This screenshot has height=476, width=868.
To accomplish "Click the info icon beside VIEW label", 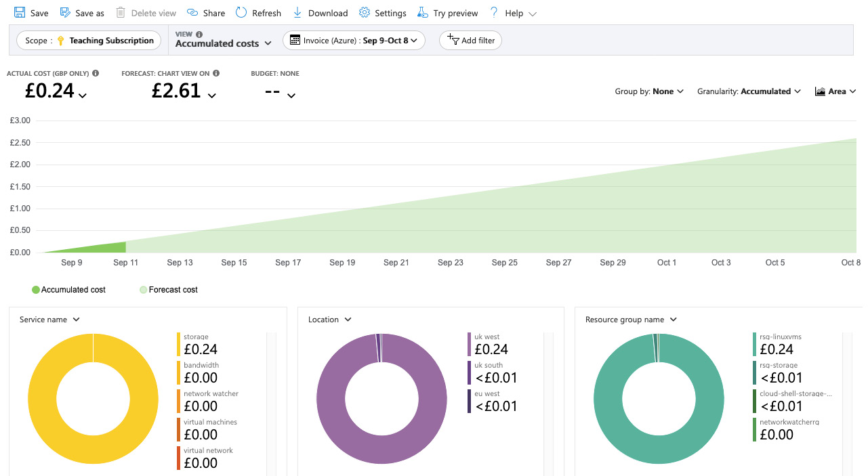I will [x=199, y=34].
